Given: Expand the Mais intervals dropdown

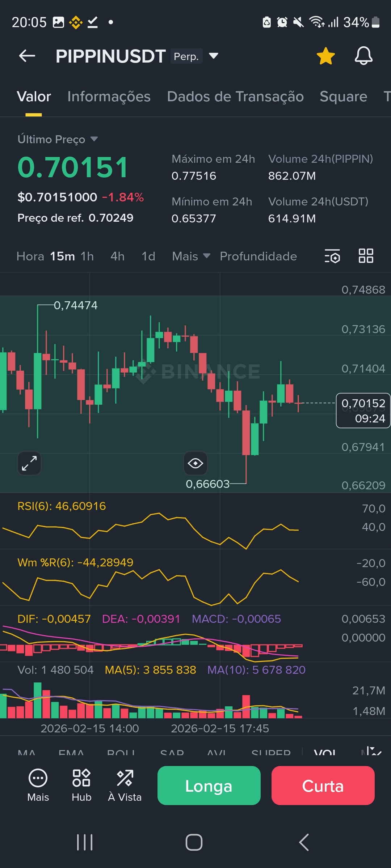Looking at the screenshot, I should 191,256.
